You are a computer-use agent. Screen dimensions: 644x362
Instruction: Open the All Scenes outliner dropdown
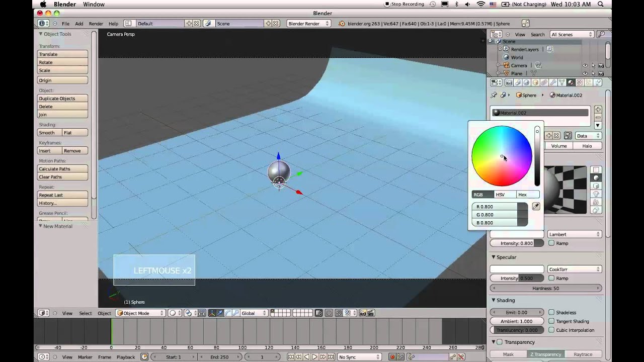point(572,34)
